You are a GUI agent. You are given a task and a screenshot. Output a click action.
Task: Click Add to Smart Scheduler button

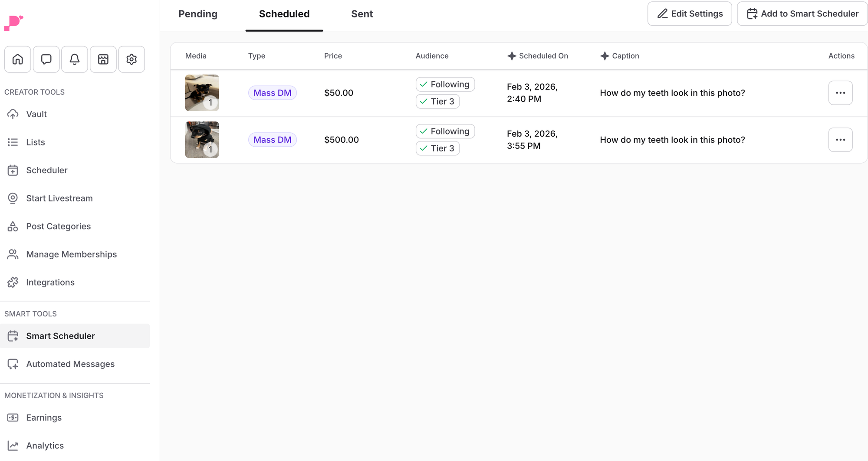click(802, 14)
